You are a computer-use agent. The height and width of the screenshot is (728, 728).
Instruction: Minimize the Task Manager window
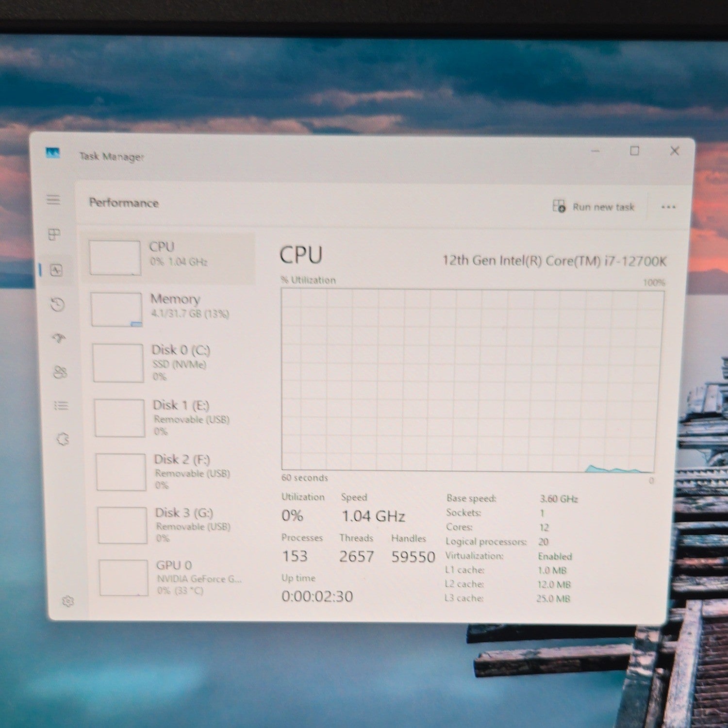tap(596, 151)
